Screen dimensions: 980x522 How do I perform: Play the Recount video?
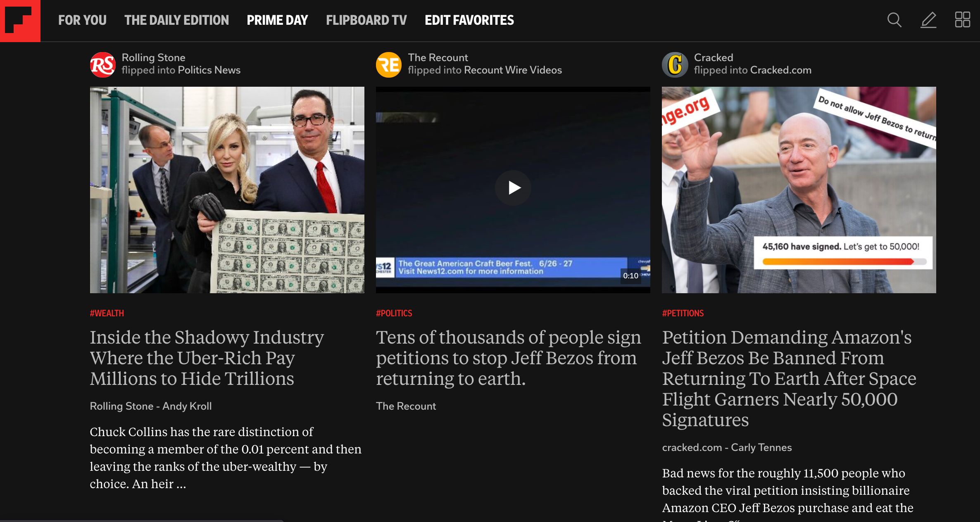513,188
